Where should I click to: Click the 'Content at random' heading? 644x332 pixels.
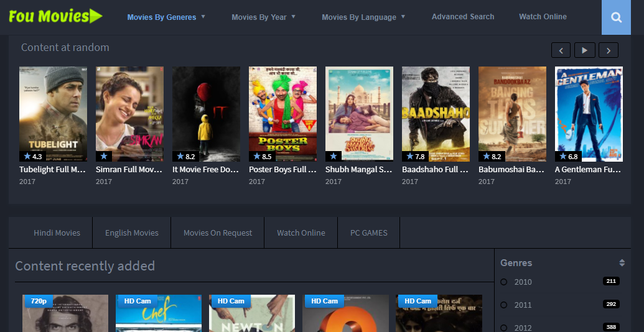[65, 48]
